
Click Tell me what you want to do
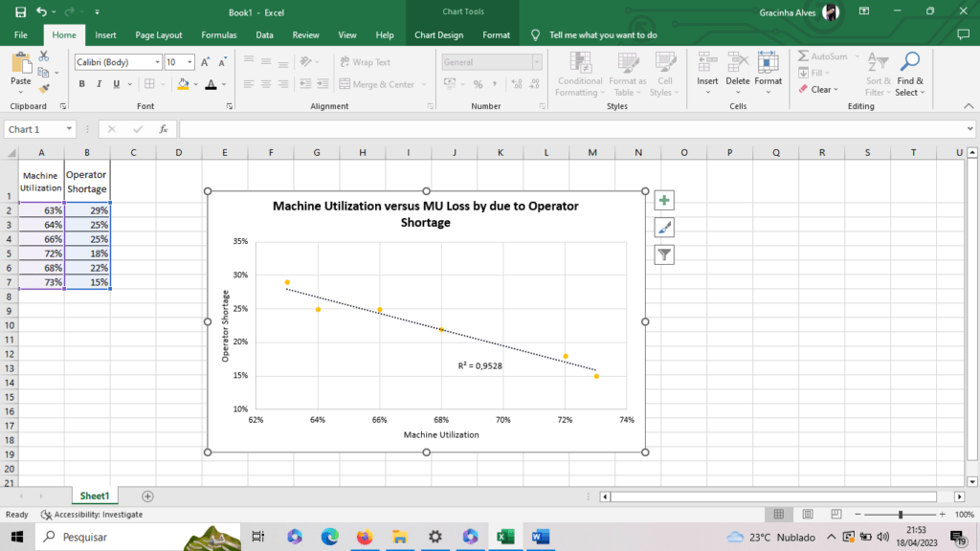603,35
